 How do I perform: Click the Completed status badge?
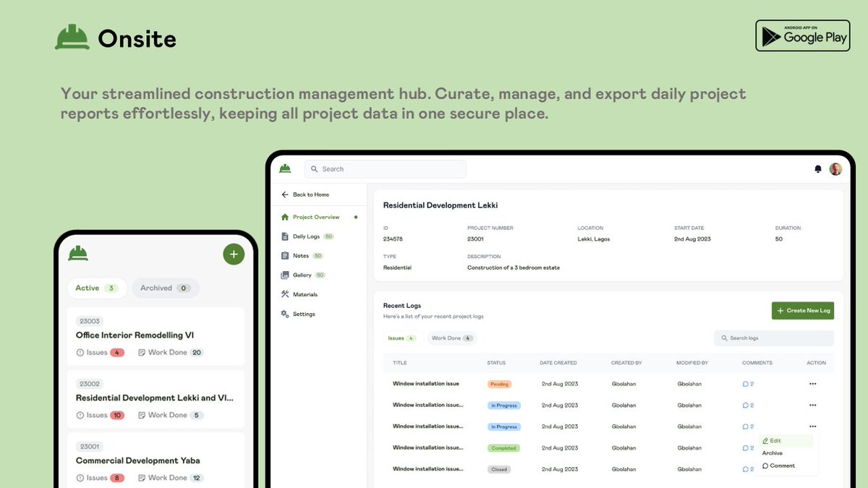point(504,448)
